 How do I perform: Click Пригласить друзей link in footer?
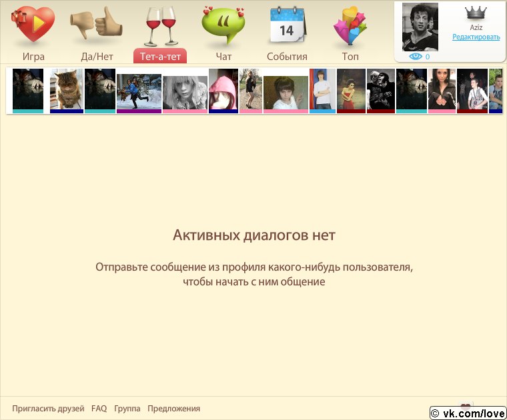coord(48,409)
